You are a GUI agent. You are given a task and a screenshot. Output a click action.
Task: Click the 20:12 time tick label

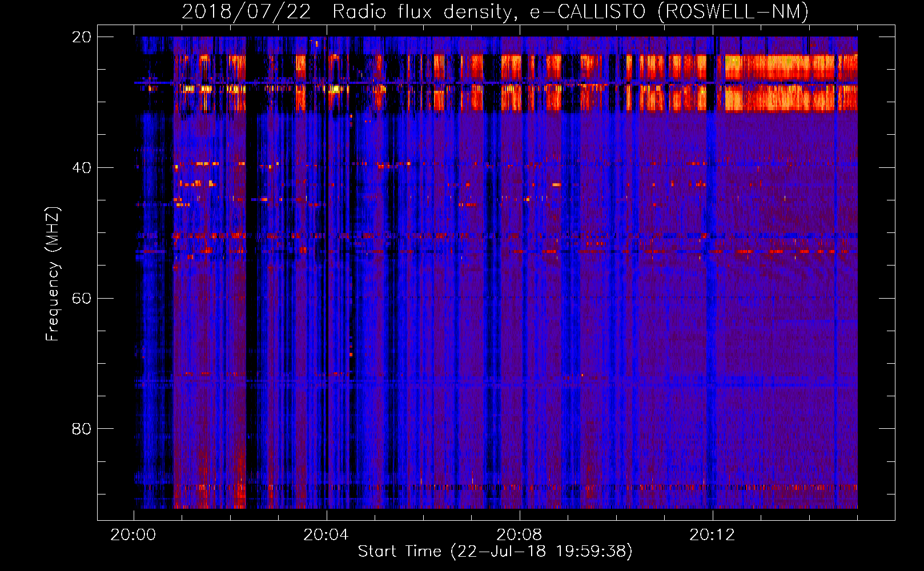(712, 535)
